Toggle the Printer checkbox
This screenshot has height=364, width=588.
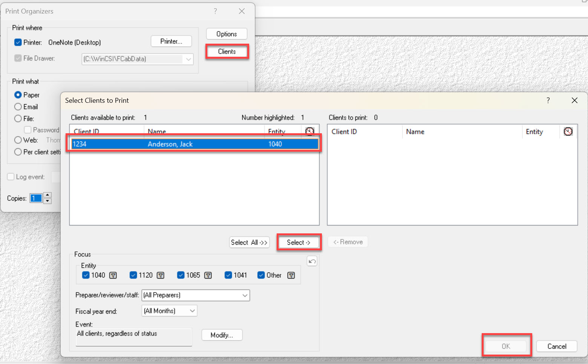pyautogui.click(x=18, y=43)
